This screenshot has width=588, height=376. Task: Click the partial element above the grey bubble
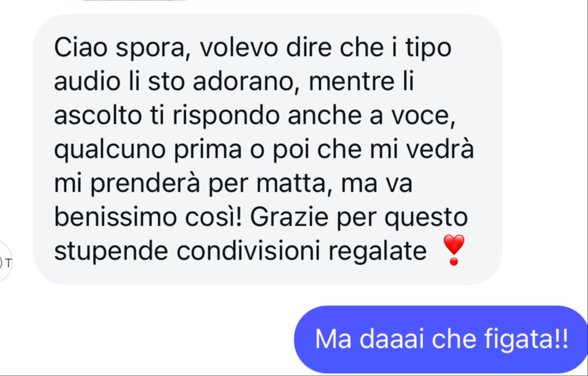coord(135,1)
